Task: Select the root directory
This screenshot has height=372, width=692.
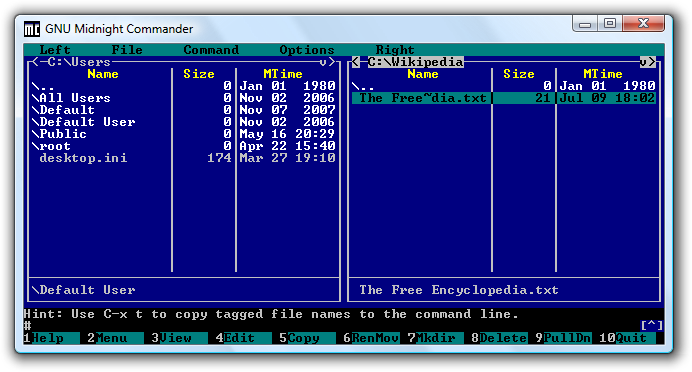Action: click(x=51, y=146)
